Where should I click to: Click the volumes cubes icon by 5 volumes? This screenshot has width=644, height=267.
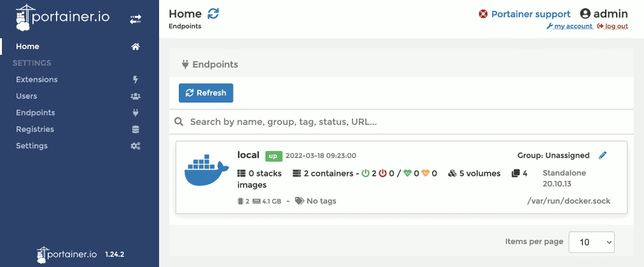tap(452, 173)
